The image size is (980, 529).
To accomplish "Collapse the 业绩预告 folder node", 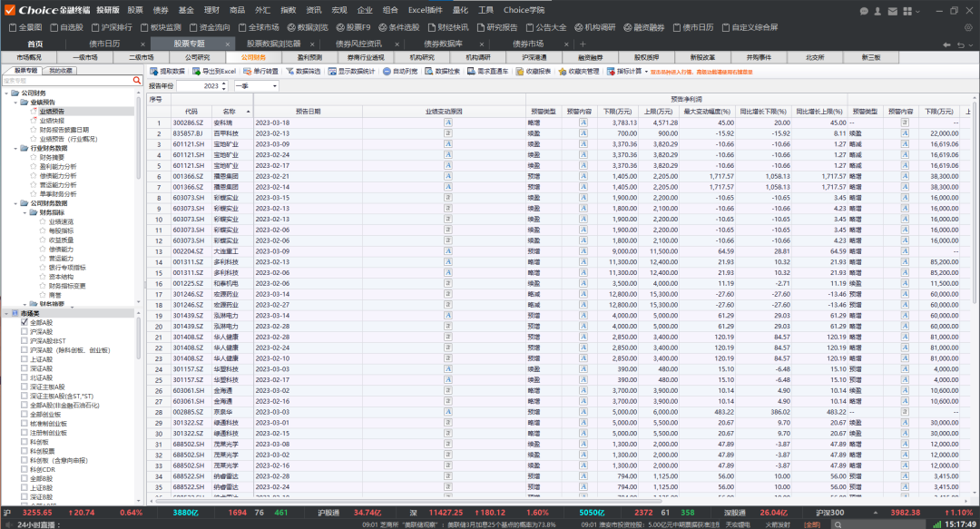I will point(15,102).
